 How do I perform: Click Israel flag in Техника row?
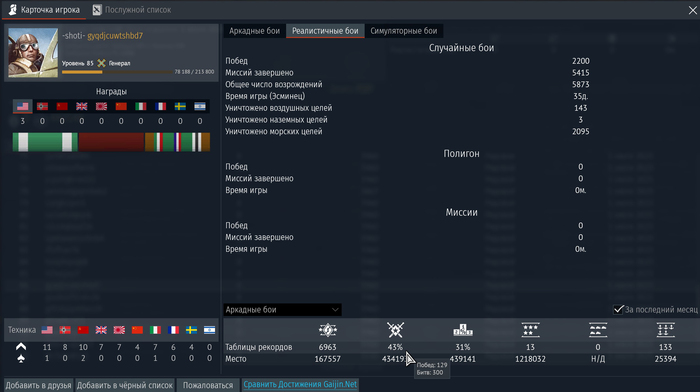209,330
